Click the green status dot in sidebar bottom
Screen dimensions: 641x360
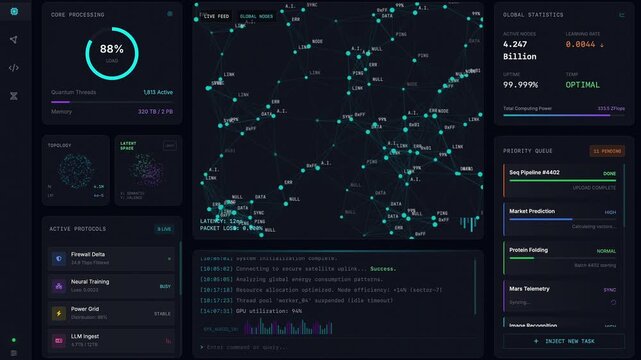(x=14, y=340)
